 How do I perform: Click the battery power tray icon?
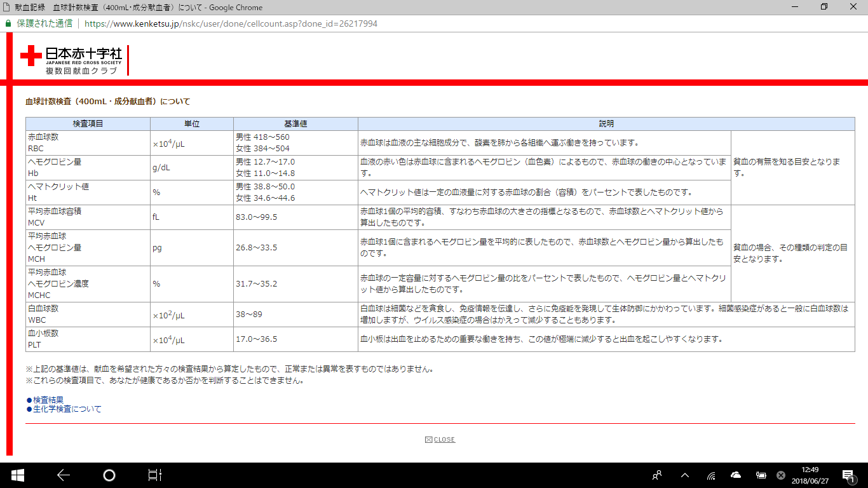click(x=761, y=475)
